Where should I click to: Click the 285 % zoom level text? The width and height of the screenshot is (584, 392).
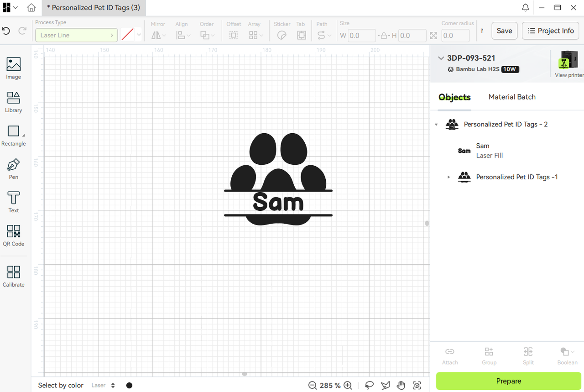330,386
